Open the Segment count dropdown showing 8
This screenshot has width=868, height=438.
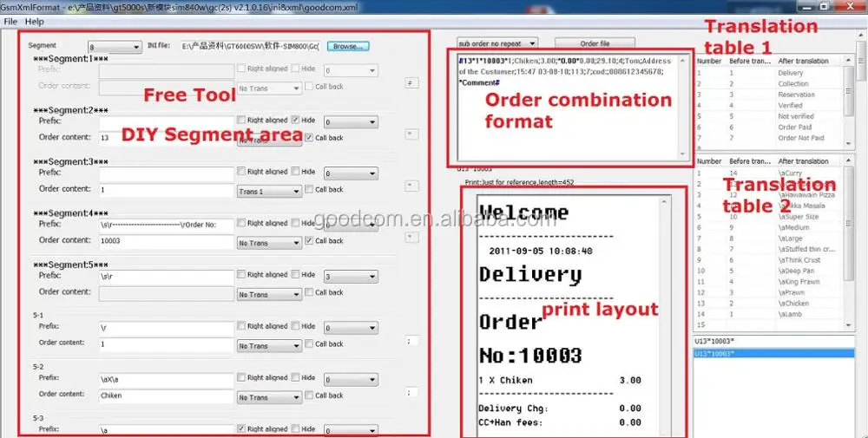(115, 48)
